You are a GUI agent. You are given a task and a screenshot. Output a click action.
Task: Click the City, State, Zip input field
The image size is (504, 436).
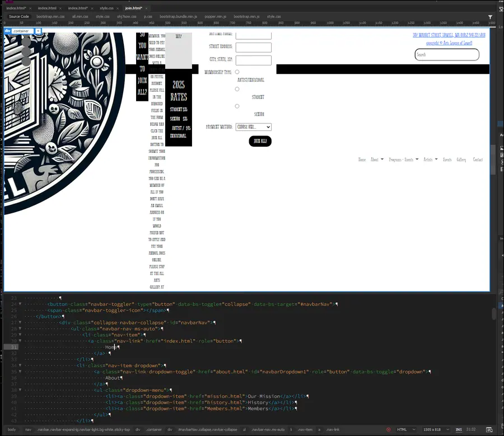253,60
